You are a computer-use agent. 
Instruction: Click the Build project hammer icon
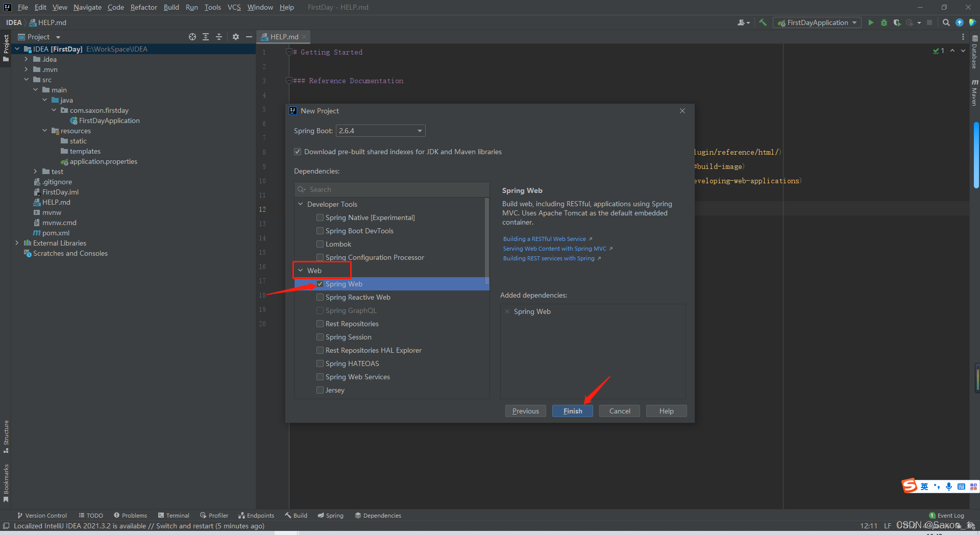coord(763,22)
